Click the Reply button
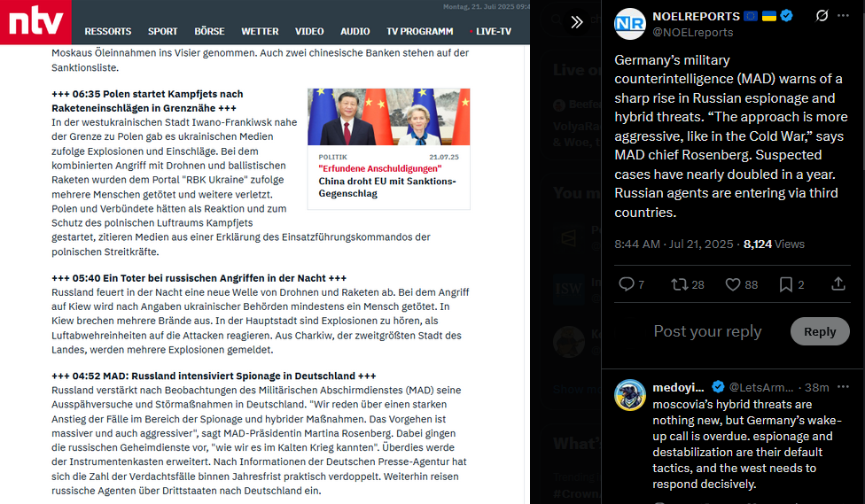This screenshot has height=504, width=865. (x=820, y=331)
